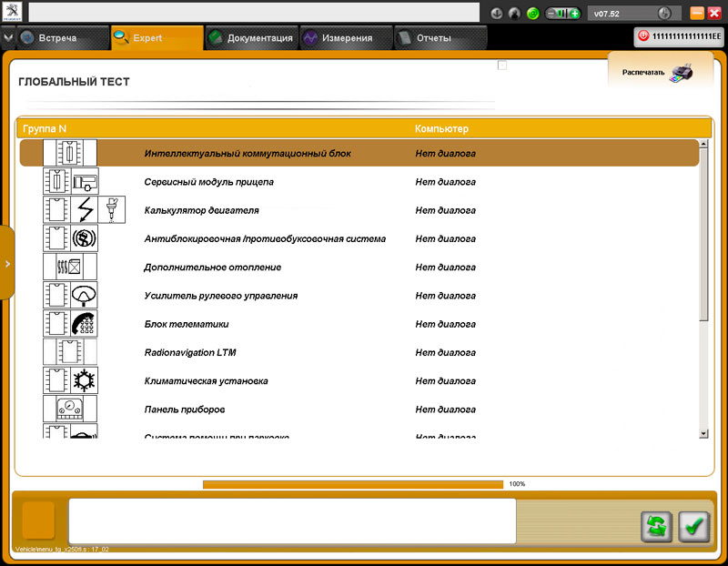Open the Измерения tab
Image resolution: width=728 pixels, height=566 pixels.
point(344,38)
